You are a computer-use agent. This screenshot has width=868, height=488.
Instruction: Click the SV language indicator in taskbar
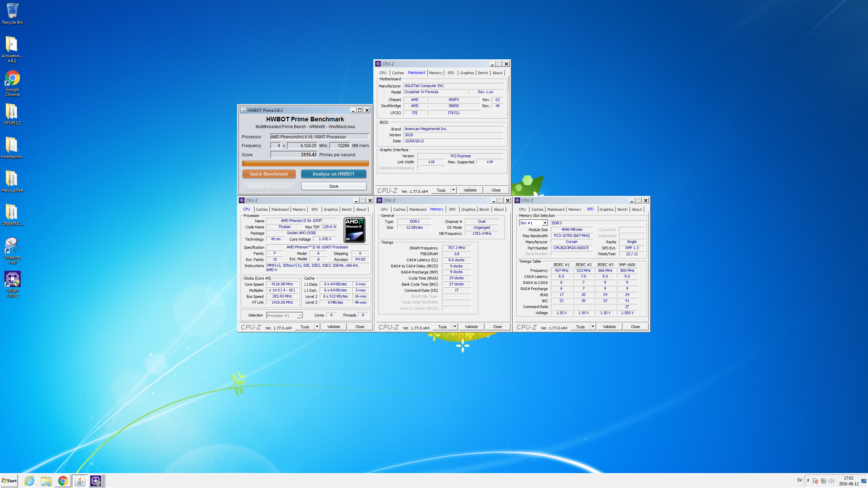coord(800,480)
